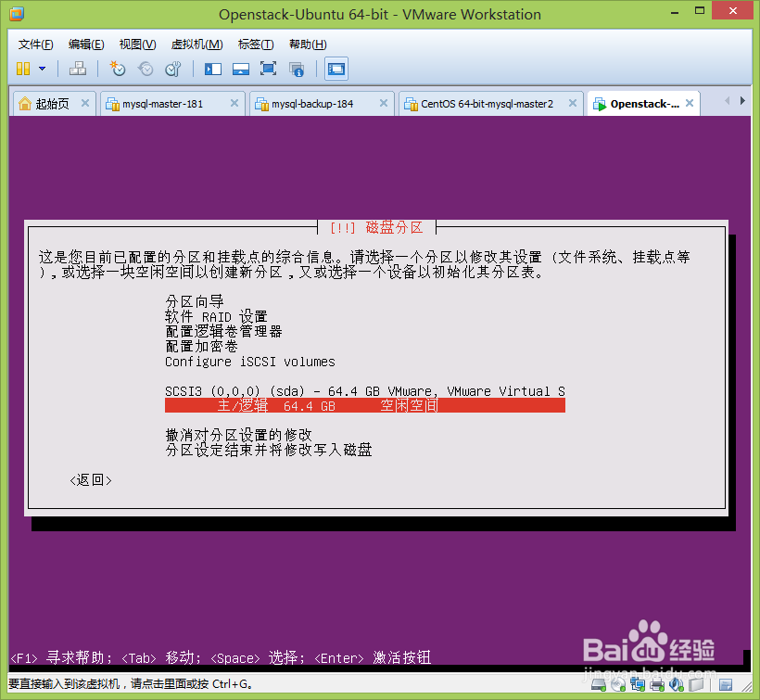The image size is (760, 700).
Task: Switch to the 起始页 tab
Action: pos(53,104)
